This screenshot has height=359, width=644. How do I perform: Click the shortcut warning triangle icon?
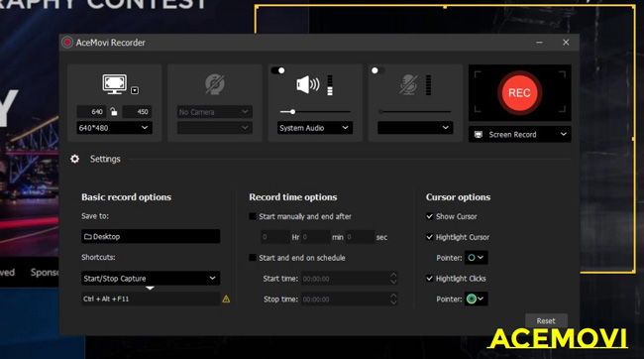226,299
